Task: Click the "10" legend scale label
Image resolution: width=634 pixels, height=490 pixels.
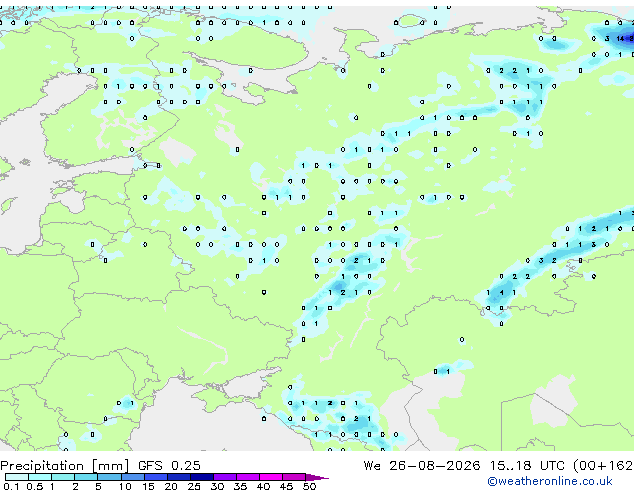Action: 125,486
